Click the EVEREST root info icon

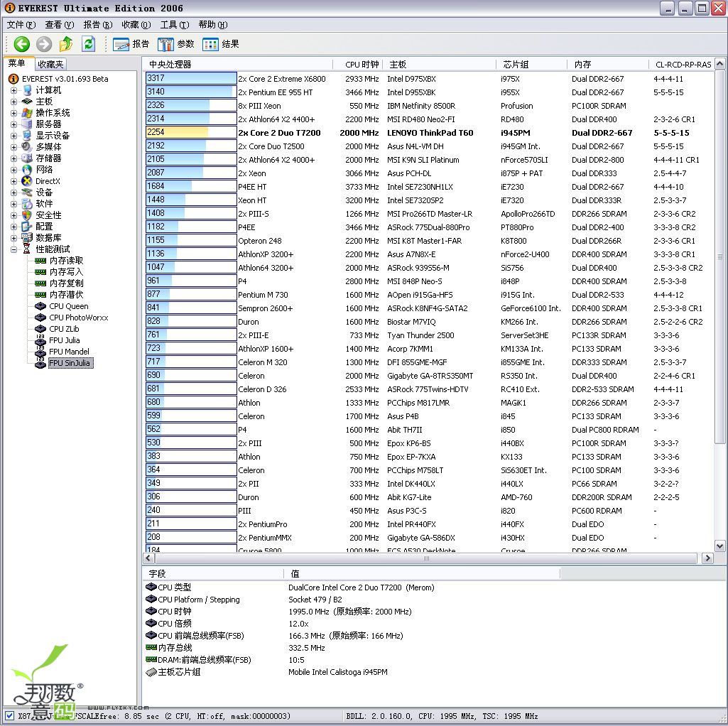[14, 79]
